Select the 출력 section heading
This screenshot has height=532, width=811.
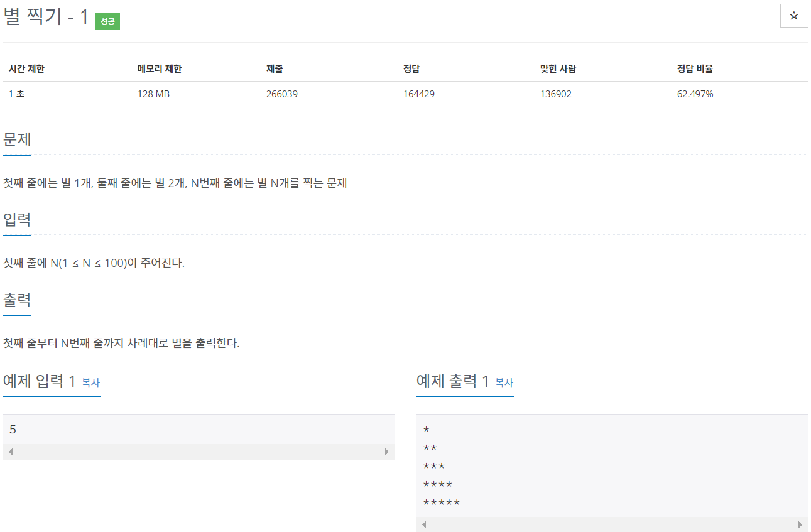[x=16, y=300]
